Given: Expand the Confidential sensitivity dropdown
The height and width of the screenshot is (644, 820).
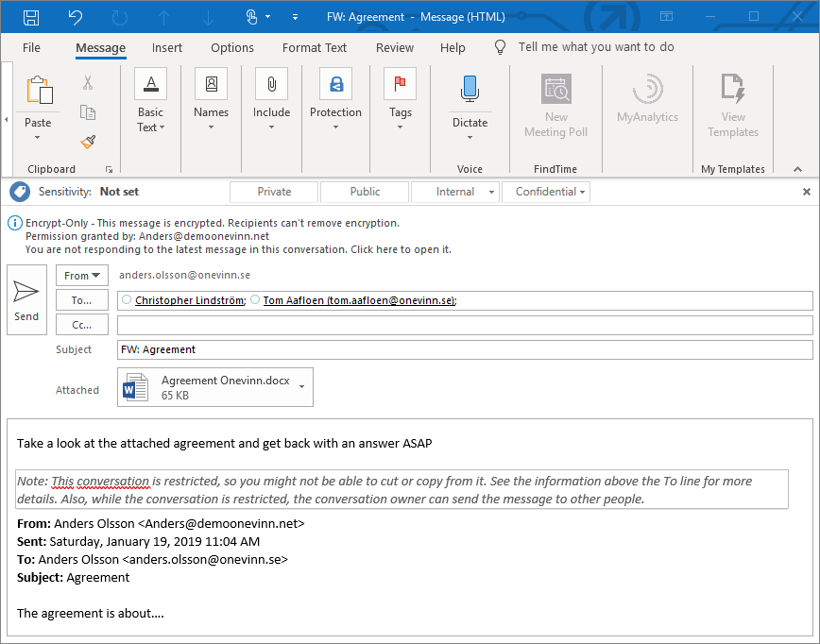Looking at the screenshot, I should pos(583,192).
